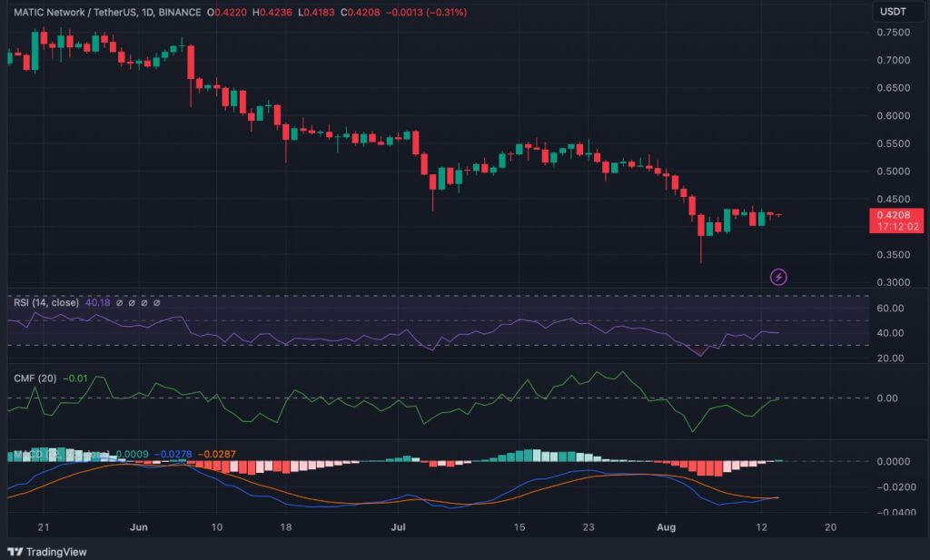Click the 0.6000 price axis label
The height and width of the screenshot is (560, 930).
tap(894, 115)
